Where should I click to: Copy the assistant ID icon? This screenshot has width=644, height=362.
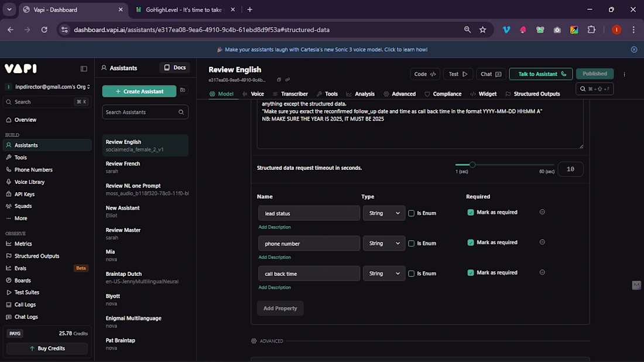click(x=279, y=80)
